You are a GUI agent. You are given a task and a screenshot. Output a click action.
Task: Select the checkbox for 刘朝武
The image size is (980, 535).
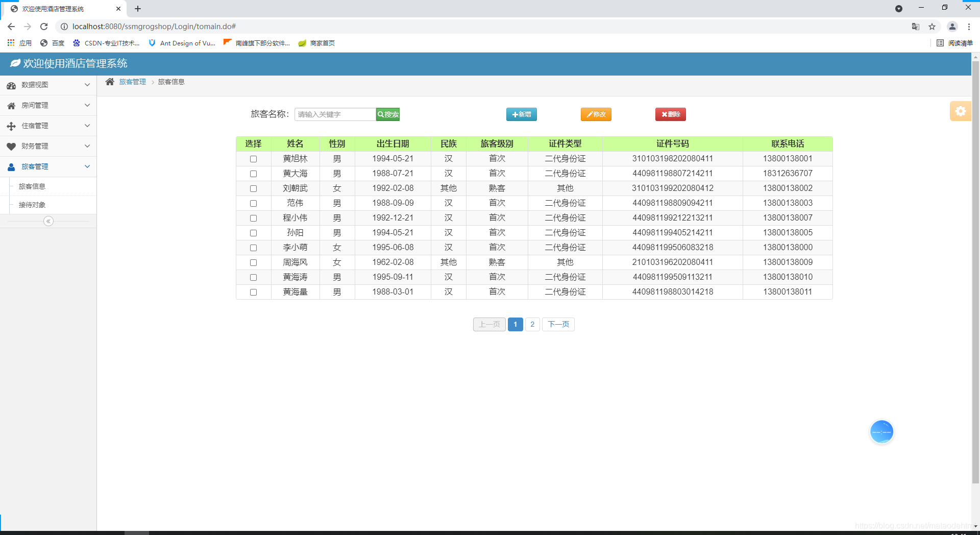(x=253, y=189)
